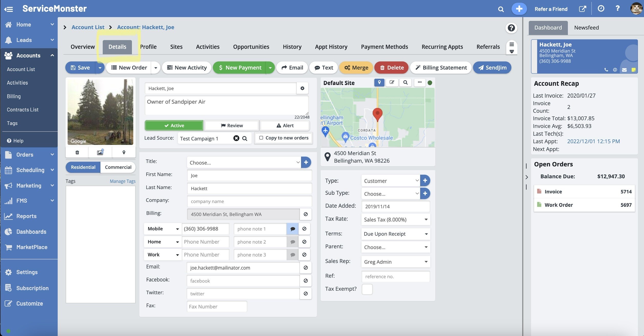
Task: Open the site edit pencil icon
Action: point(392,82)
